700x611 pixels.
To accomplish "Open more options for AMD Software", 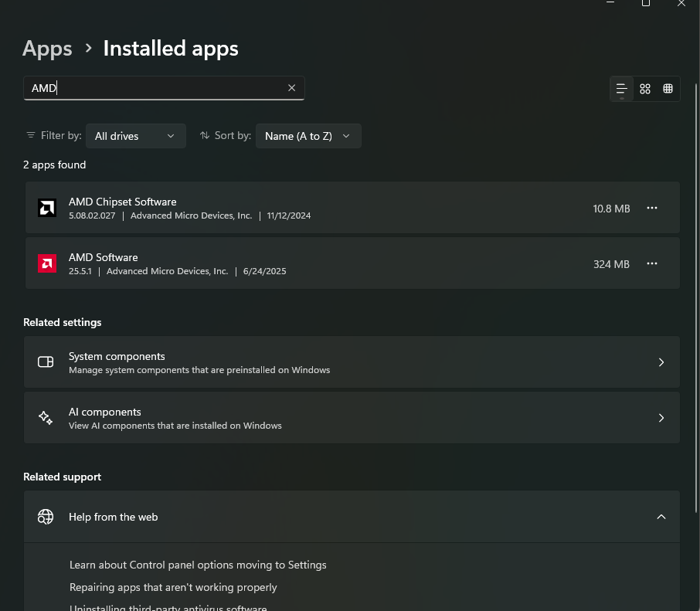I will [x=652, y=263].
